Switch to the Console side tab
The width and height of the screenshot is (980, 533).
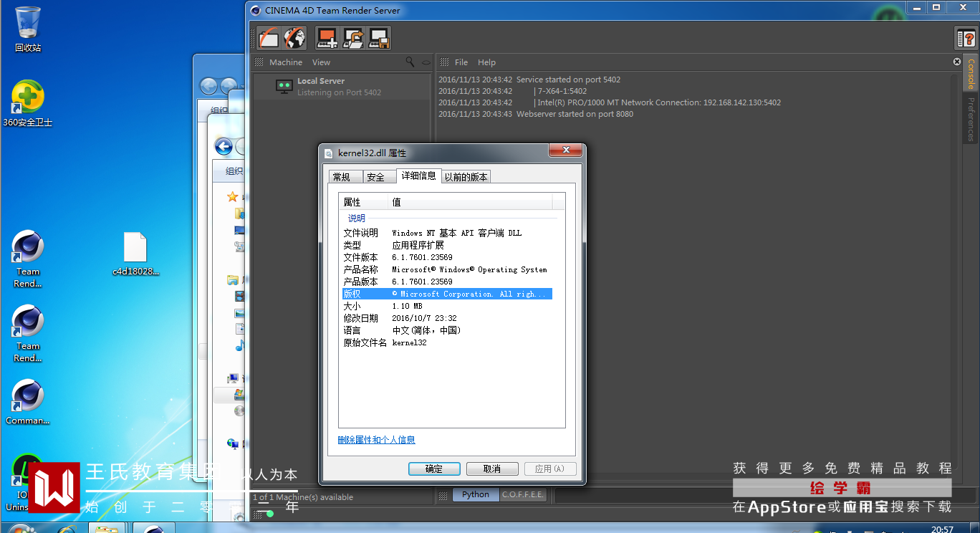tap(971, 73)
